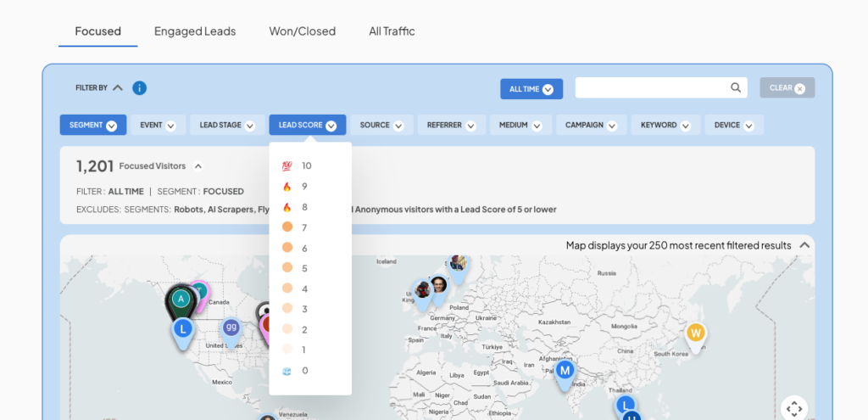The height and width of the screenshot is (420, 868).
Task: Click the blue info icon
Action: (140, 87)
